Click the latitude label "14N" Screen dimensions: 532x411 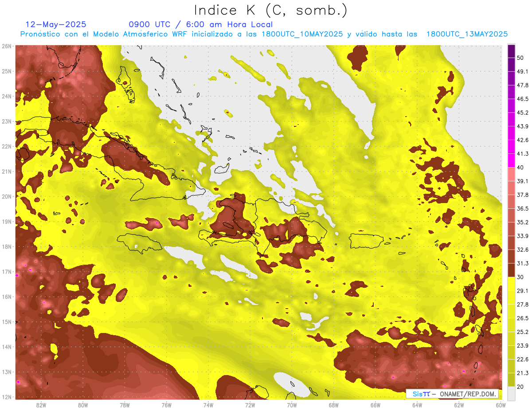pos(7,347)
